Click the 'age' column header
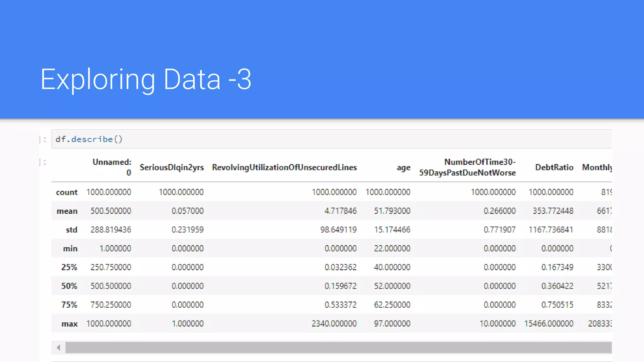Screen dimensions: 644x362 (x=403, y=168)
